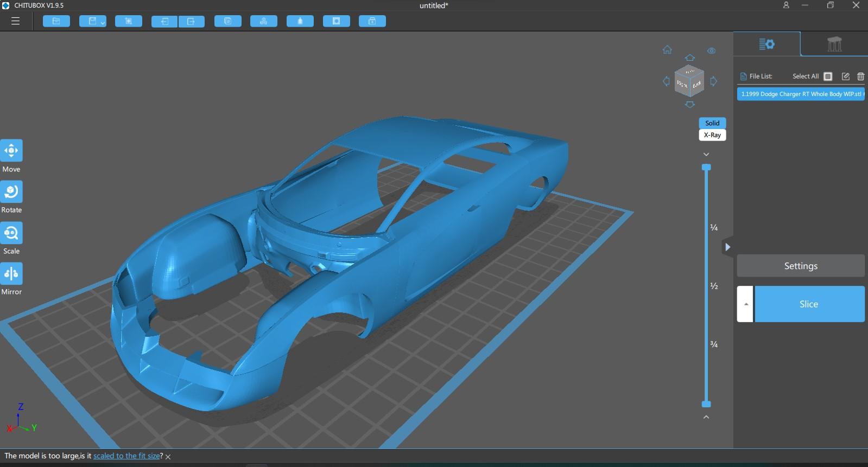Click the view orientation cube
The height and width of the screenshot is (467, 868).
pos(689,81)
